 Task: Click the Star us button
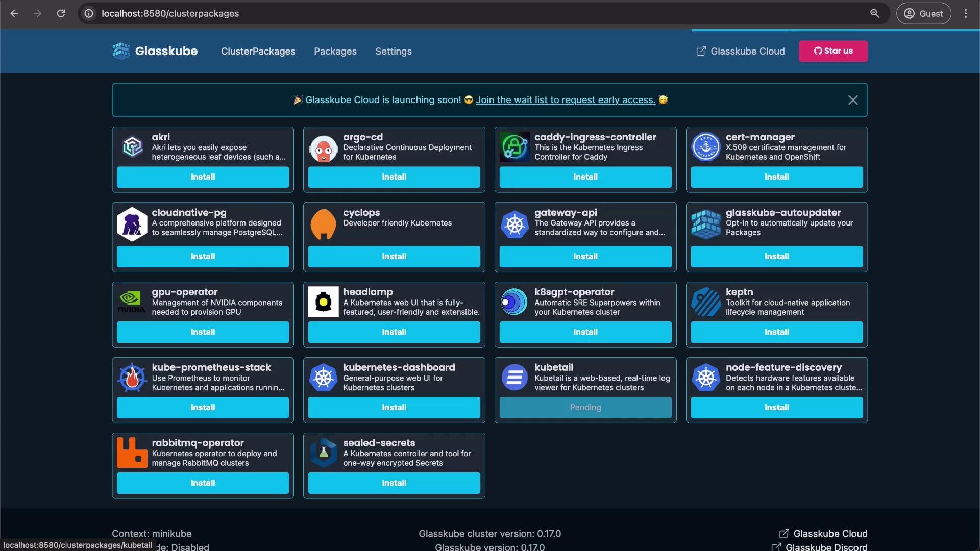coord(833,51)
